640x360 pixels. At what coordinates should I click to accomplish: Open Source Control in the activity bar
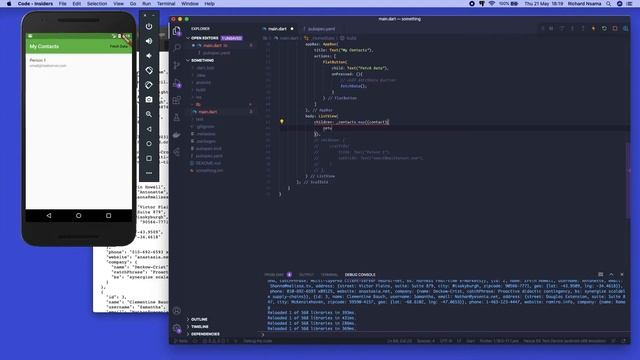177,65
